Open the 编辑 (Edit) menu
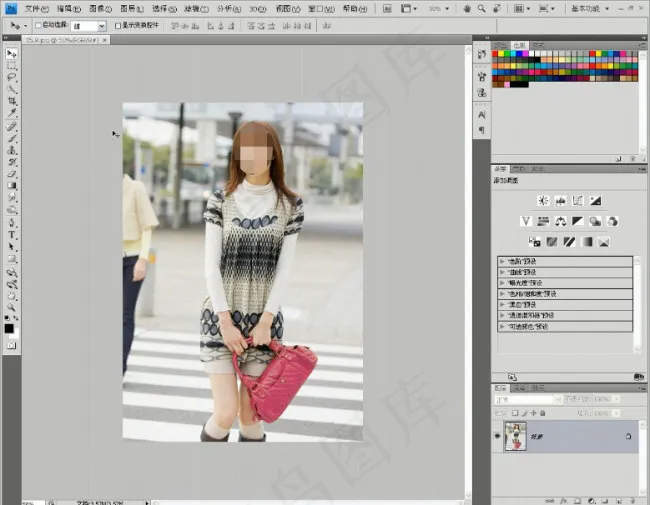The image size is (650, 505). [68, 9]
